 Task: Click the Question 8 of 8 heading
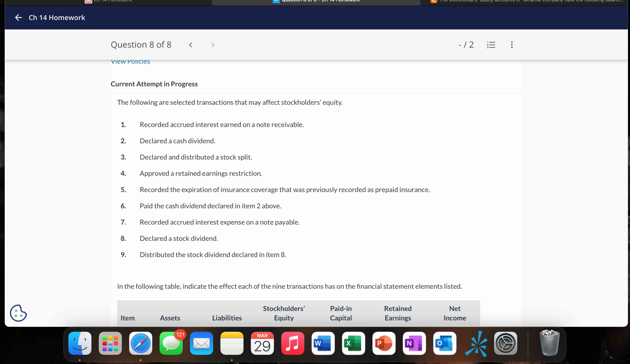point(141,45)
